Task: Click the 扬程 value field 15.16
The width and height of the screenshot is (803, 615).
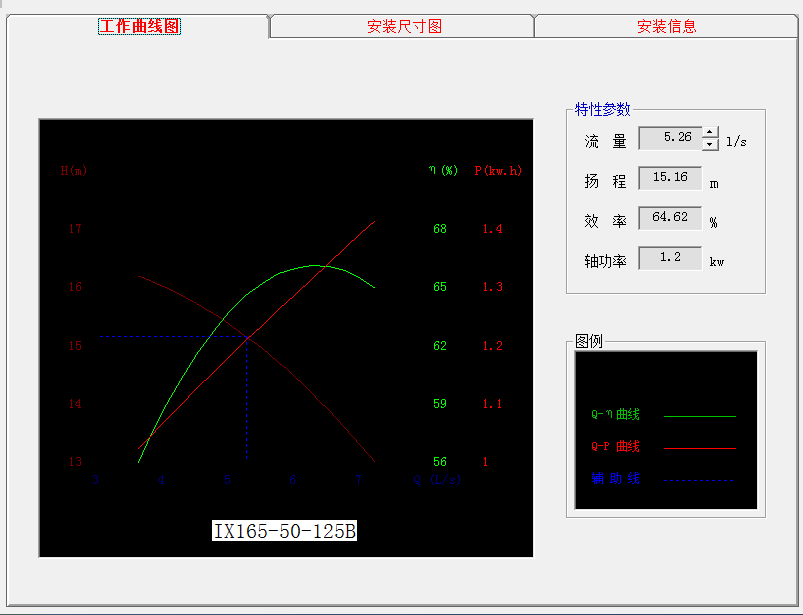Action: pyautogui.click(x=670, y=178)
